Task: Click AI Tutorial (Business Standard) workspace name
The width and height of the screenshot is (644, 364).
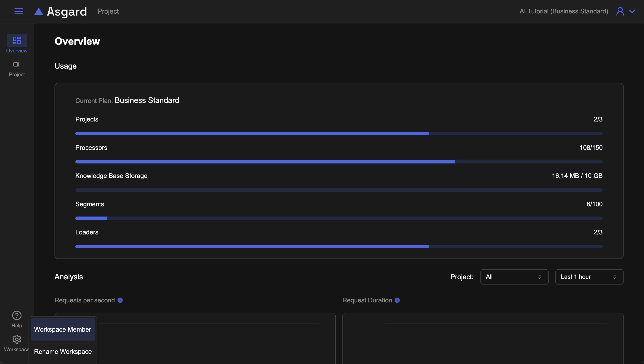Action: [564, 11]
